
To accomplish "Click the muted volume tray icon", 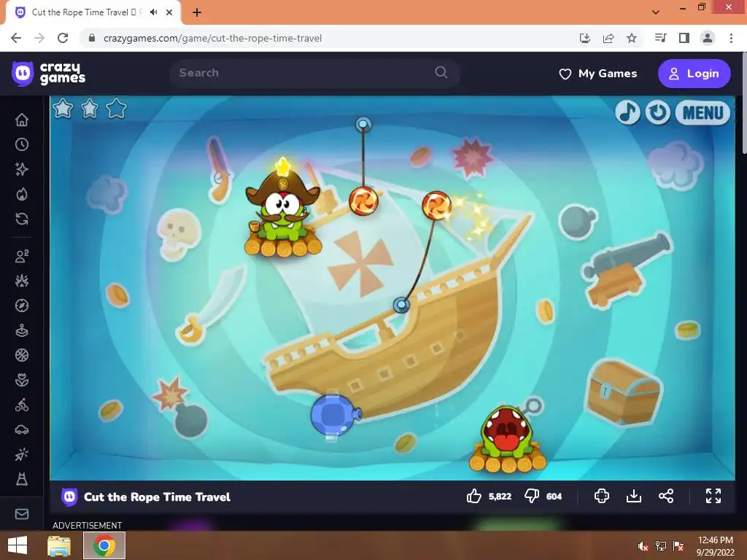I will pos(643,546).
